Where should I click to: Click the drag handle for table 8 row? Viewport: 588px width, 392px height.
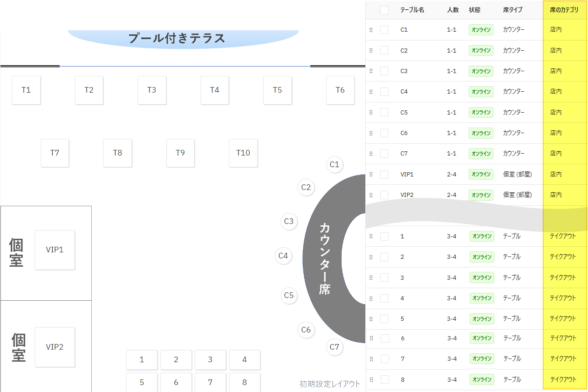pos(371,380)
